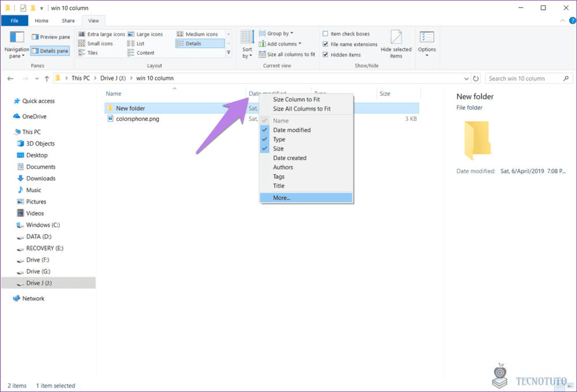
Task: Open More... column options
Action: (x=306, y=198)
